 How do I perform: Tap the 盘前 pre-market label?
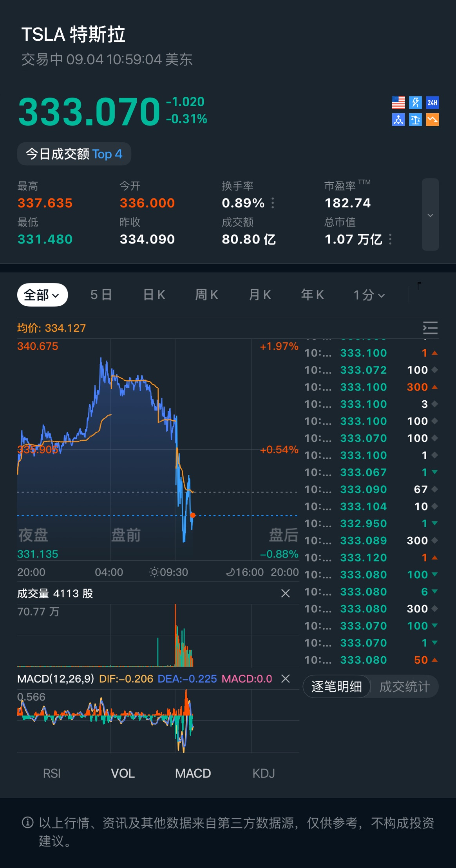[x=126, y=535]
